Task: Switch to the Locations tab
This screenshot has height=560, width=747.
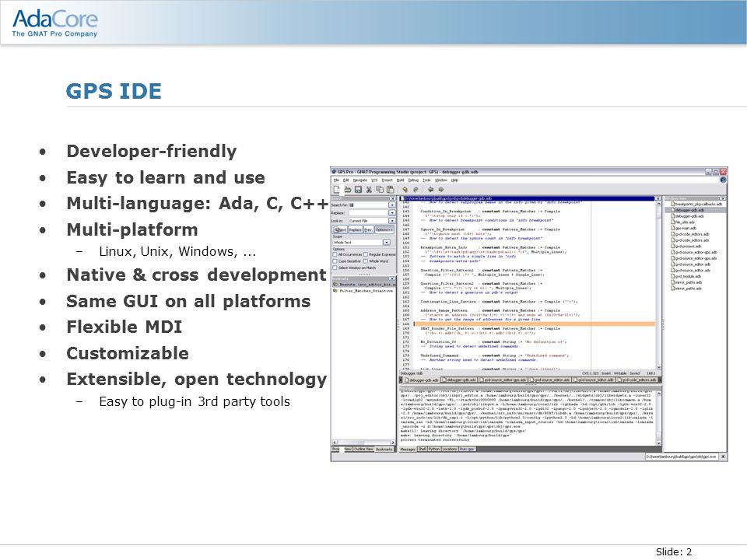Action: pyautogui.click(x=450, y=449)
